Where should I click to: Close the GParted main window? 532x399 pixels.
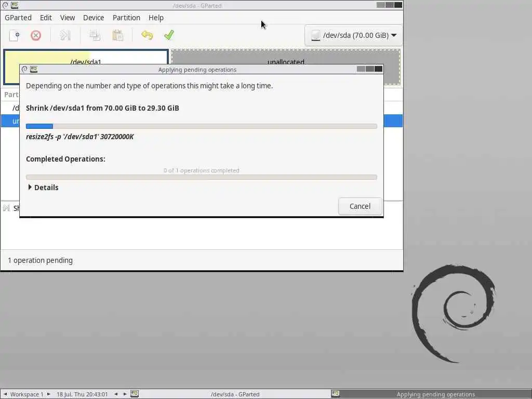point(398,5)
